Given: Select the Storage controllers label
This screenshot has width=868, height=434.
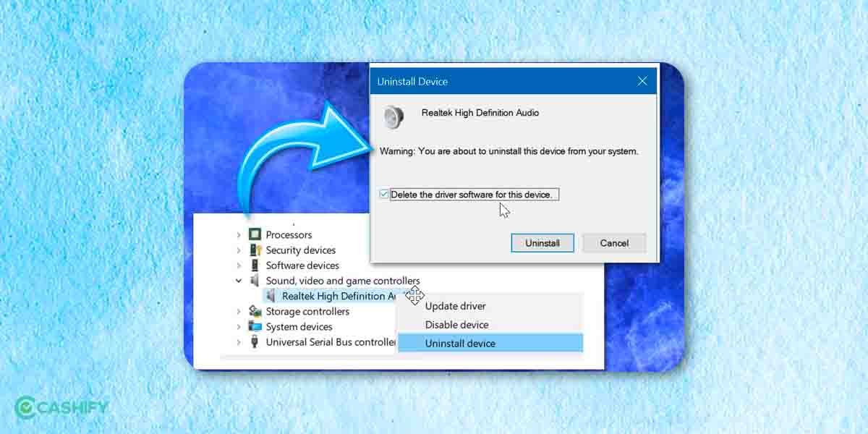Looking at the screenshot, I should 307,311.
